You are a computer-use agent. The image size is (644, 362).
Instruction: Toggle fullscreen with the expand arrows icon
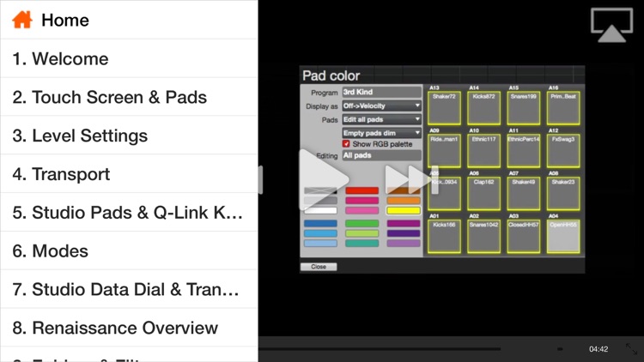point(631,349)
